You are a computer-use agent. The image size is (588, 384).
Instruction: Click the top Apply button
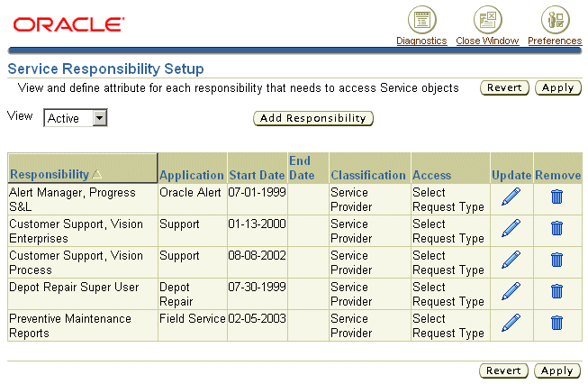pos(558,87)
